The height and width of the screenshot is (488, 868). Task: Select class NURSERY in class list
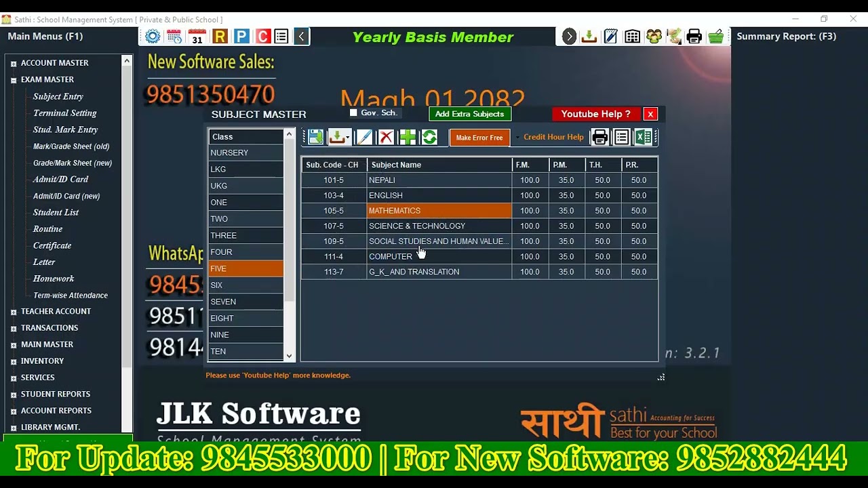pyautogui.click(x=245, y=152)
